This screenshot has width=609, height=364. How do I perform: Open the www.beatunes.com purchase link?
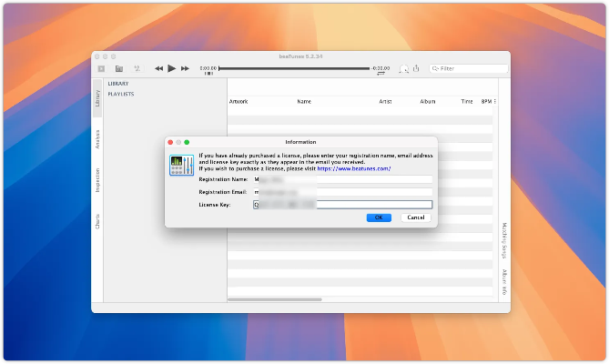[354, 168]
